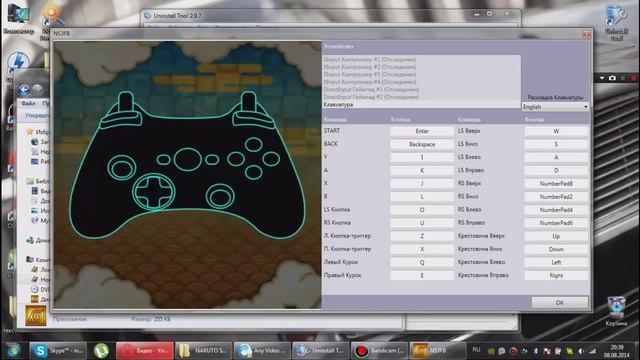Click the Bandicam camera screenshot icon
The height and width of the screenshot is (360, 640).
(612, 78)
